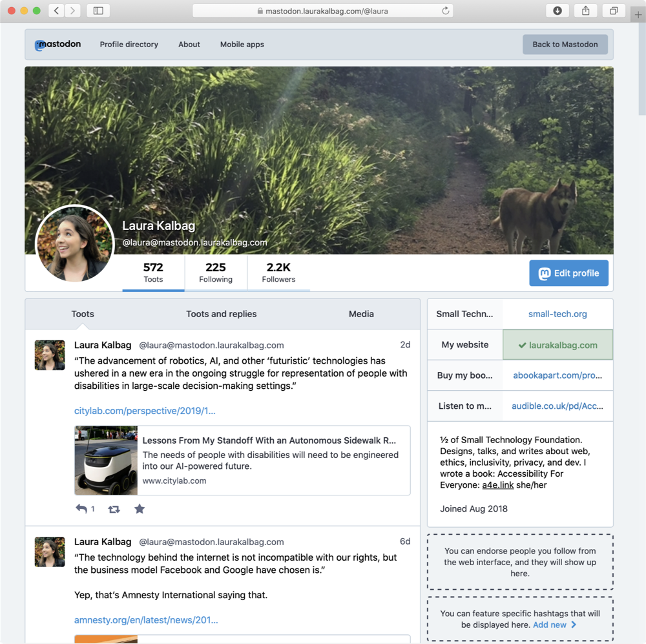Open the small-tech.org link
This screenshot has width=646, height=644.
557,314
